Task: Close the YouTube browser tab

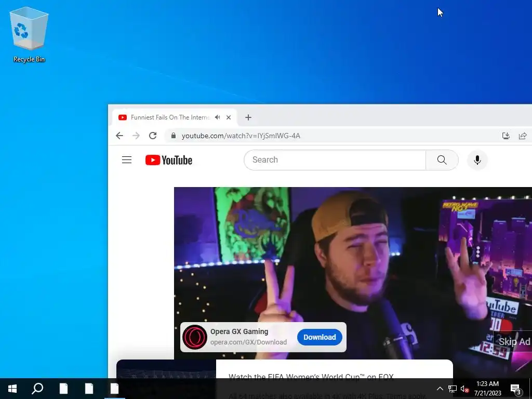Action: 229,117
